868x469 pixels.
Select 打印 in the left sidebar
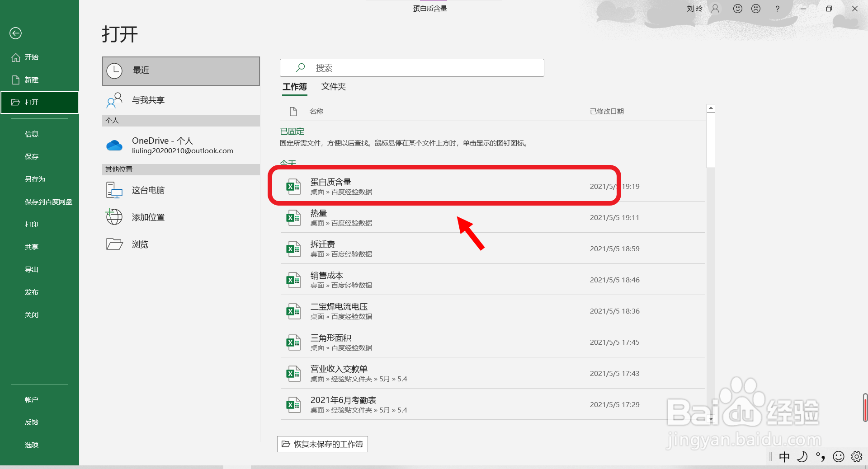click(31, 224)
